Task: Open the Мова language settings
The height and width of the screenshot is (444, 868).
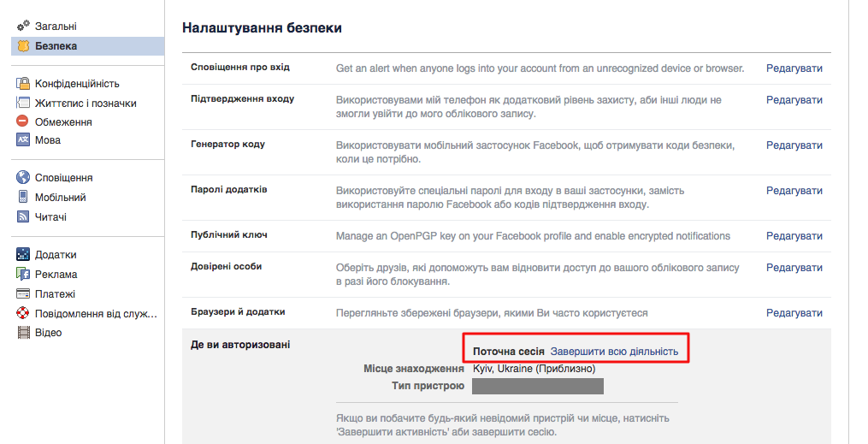Action: click(x=48, y=140)
